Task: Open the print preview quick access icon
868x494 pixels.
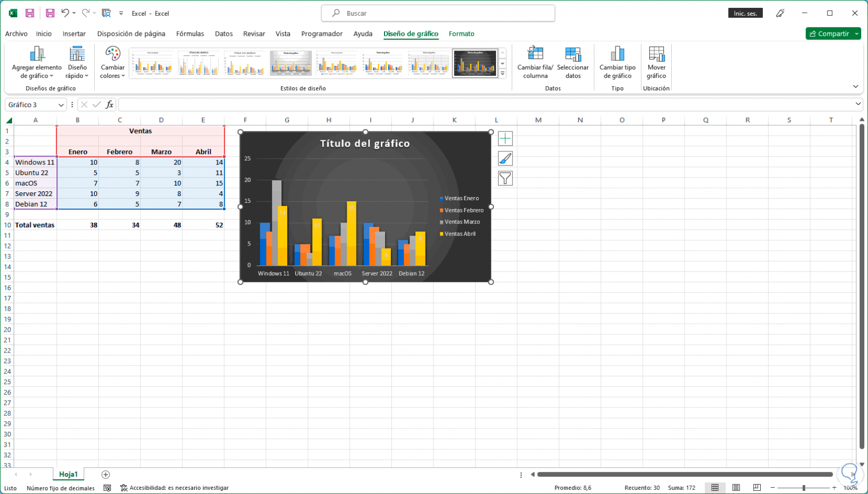Action: point(106,13)
